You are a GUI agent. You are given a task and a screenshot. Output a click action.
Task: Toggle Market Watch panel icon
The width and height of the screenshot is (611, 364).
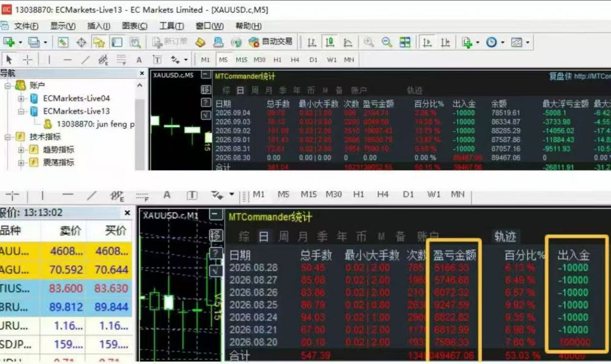(x=63, y=42)
